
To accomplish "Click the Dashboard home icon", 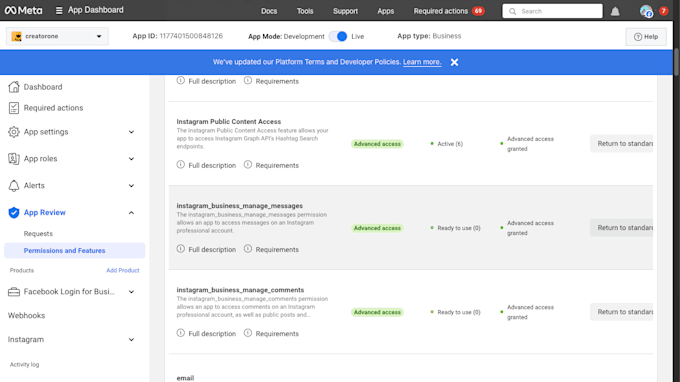I will pos(14,87).
